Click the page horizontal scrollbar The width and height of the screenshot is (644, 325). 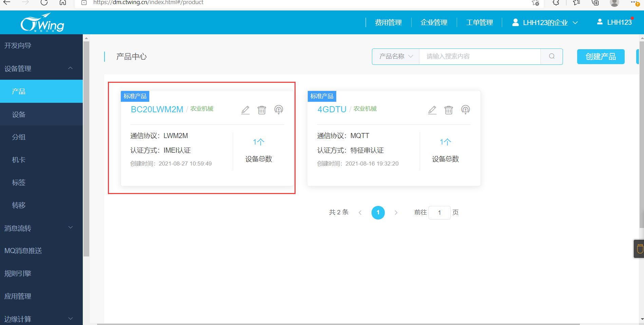tap(338, 324)
